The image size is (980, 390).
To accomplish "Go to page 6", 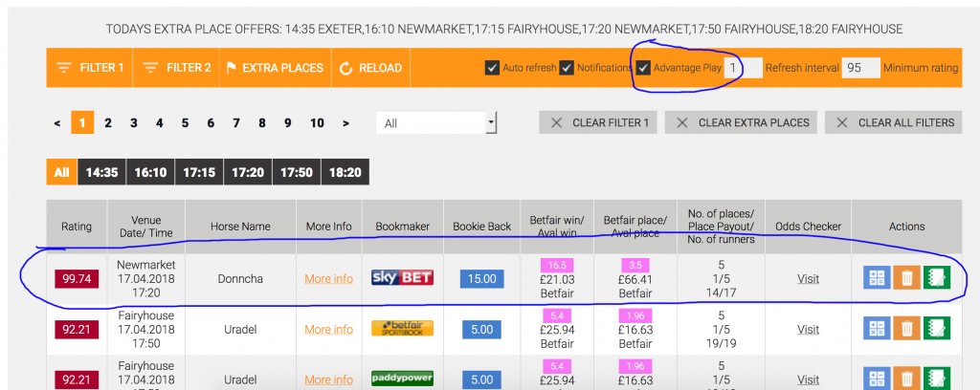I will (211, 123).
